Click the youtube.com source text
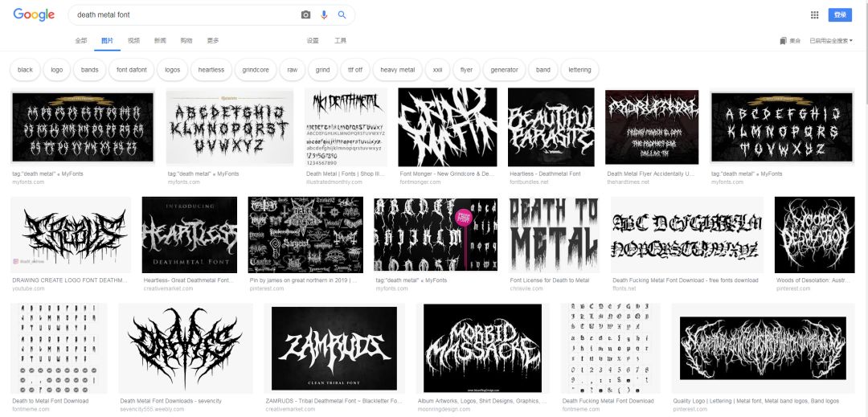This screenshot has width=868, height=417. [28, 288]
